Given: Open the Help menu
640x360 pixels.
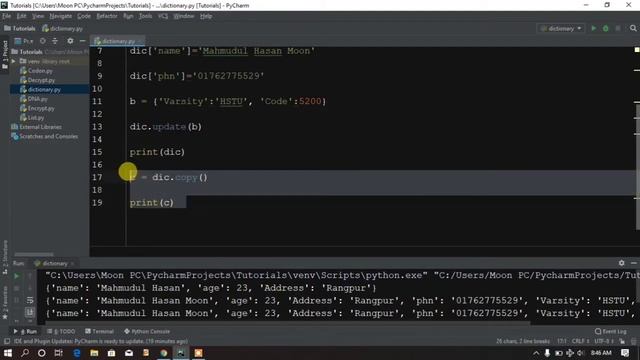Looking at the screenshot, I should 206,16.
